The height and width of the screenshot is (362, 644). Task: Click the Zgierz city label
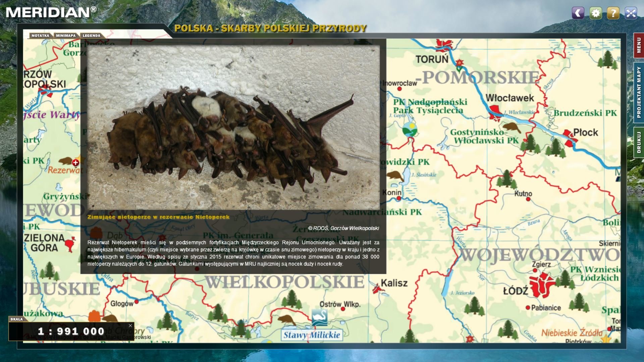click(x=541, y=264)
